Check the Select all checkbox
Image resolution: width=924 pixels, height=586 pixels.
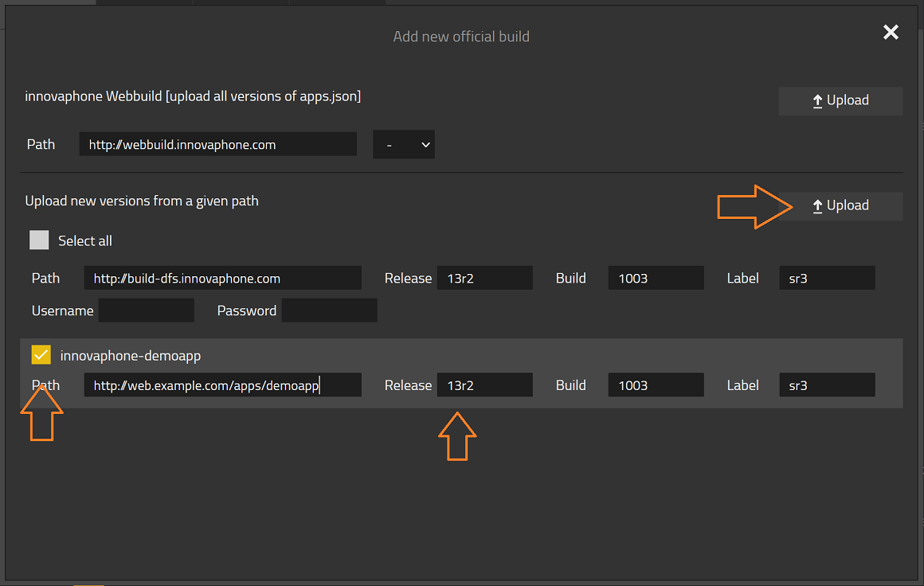click(39, 240)
